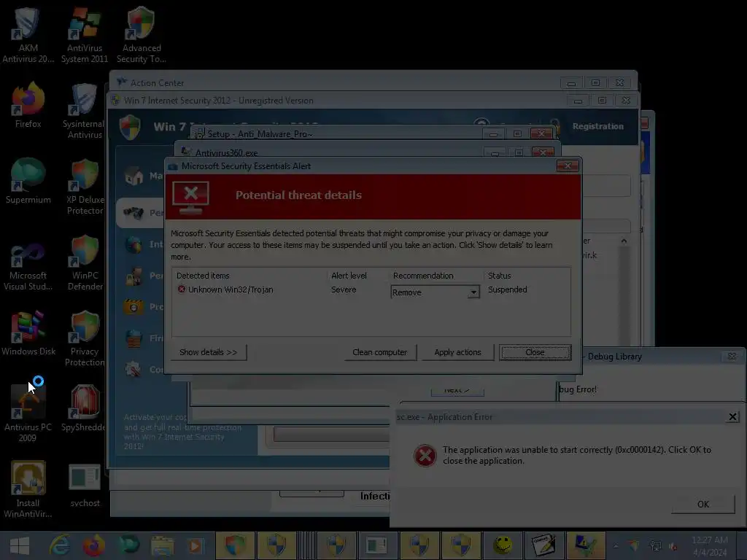Open the XP Deluxe Protector shortcut
The image size is (747, 560).
85,187
